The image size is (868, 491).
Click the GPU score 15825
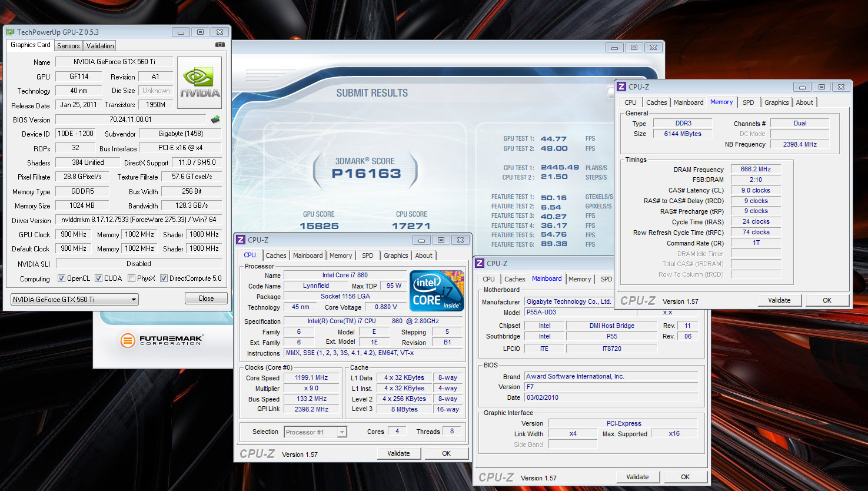319,226
